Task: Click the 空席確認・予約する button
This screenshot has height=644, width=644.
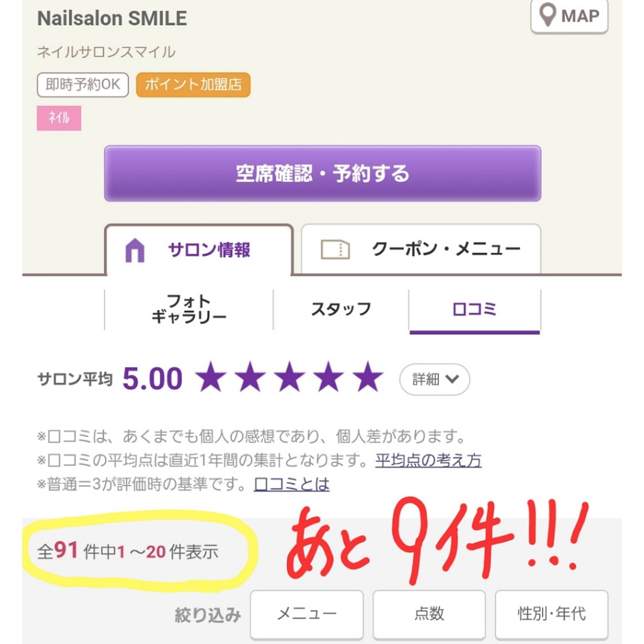Action: coord(323,174)
